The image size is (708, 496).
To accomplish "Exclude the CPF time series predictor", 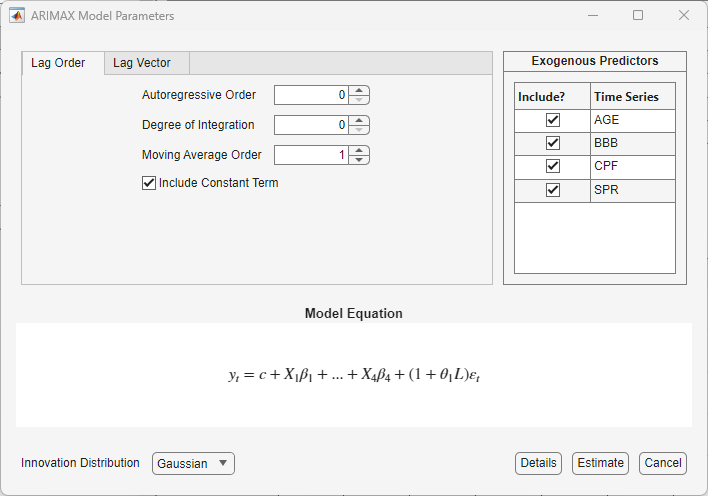I will (552, 166).
